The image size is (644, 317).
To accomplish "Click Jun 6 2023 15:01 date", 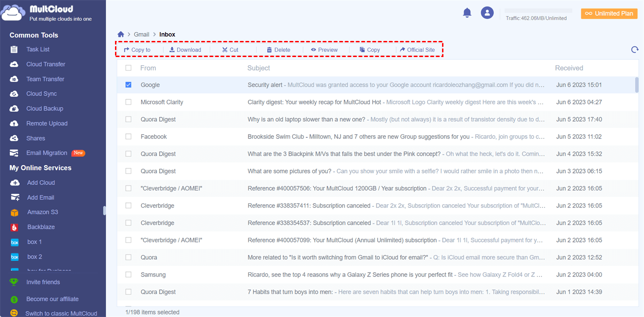I will (x=579, y=85).
